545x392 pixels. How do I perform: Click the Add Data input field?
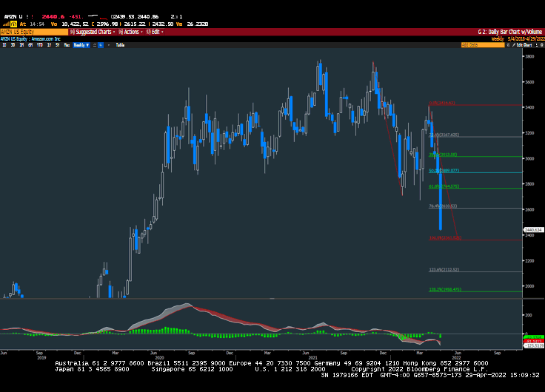pos(483,45)
